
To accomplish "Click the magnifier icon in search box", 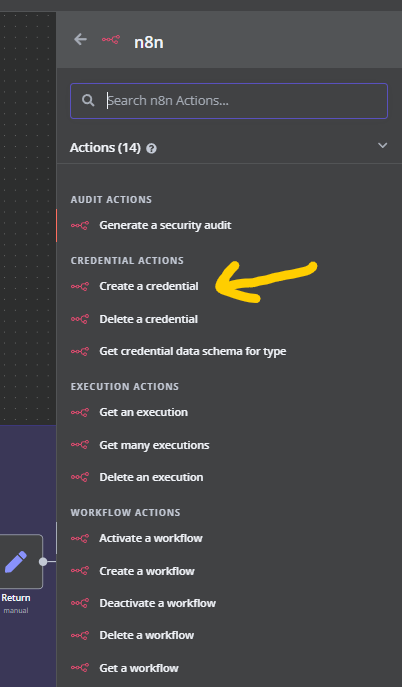I will coord(88,100).
